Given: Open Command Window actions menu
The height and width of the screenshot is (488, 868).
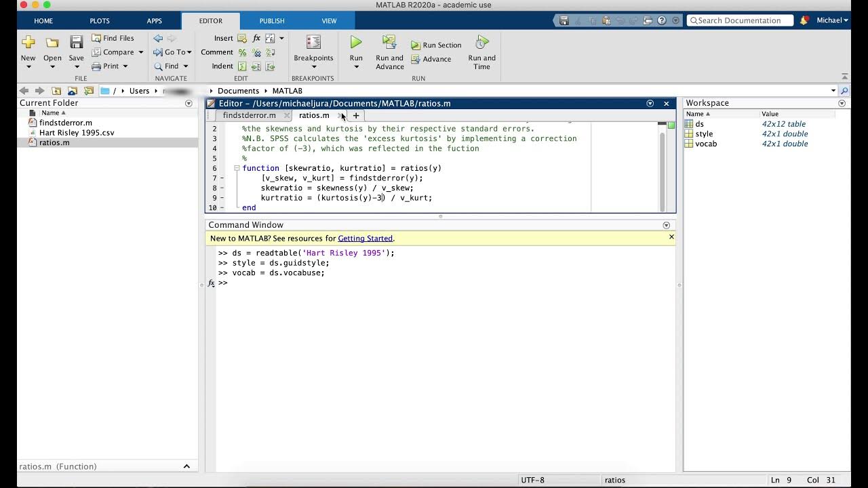Looking at the screenshot, I should click(666, 225).
